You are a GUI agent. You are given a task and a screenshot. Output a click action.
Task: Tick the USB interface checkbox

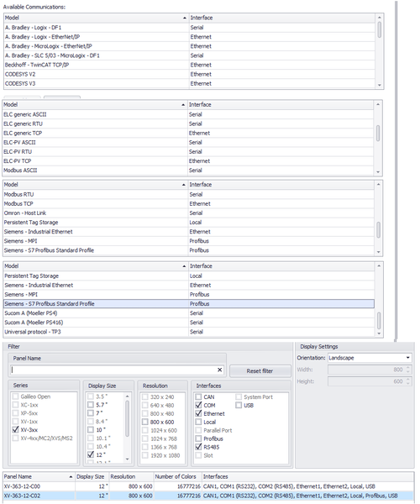point(239,406)
